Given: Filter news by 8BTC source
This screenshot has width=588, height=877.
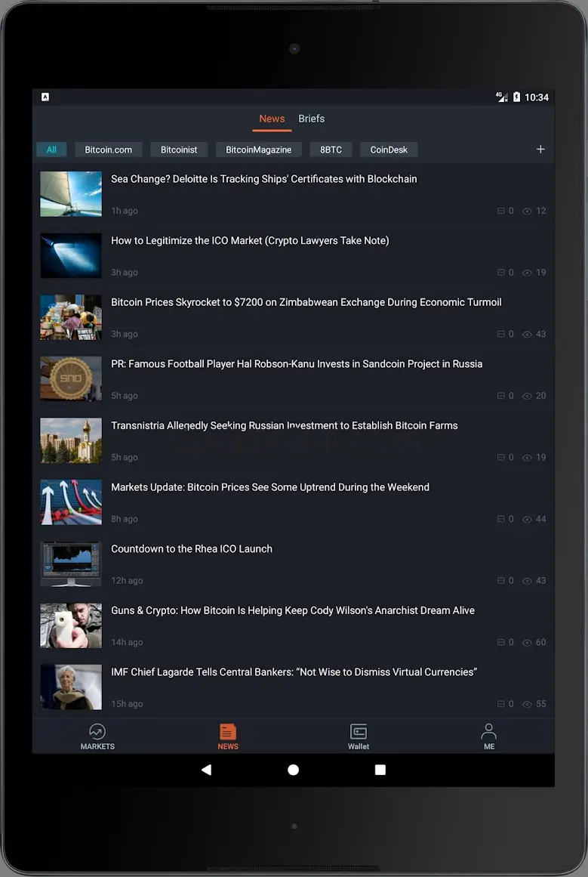Looking at the screenshot, I should [331, 150].
